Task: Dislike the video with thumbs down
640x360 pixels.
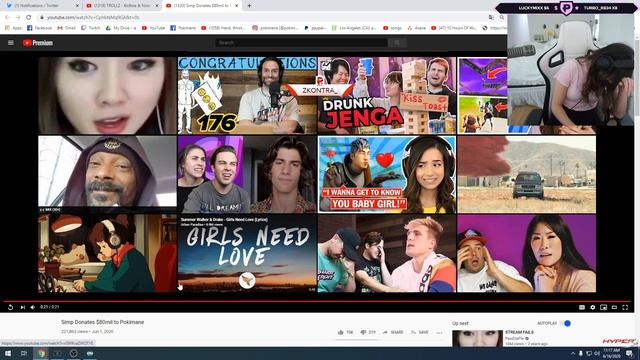Action: 368,332
